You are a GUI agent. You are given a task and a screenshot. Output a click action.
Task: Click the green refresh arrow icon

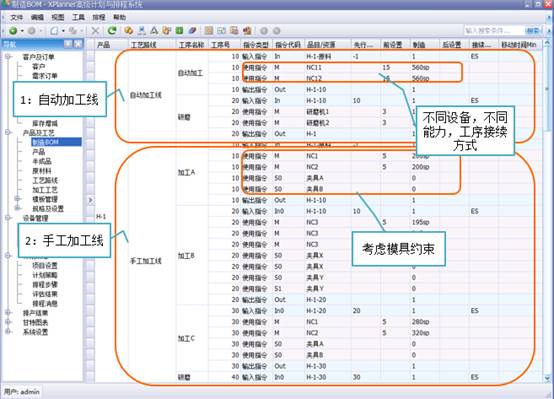(x=112, y=31)
